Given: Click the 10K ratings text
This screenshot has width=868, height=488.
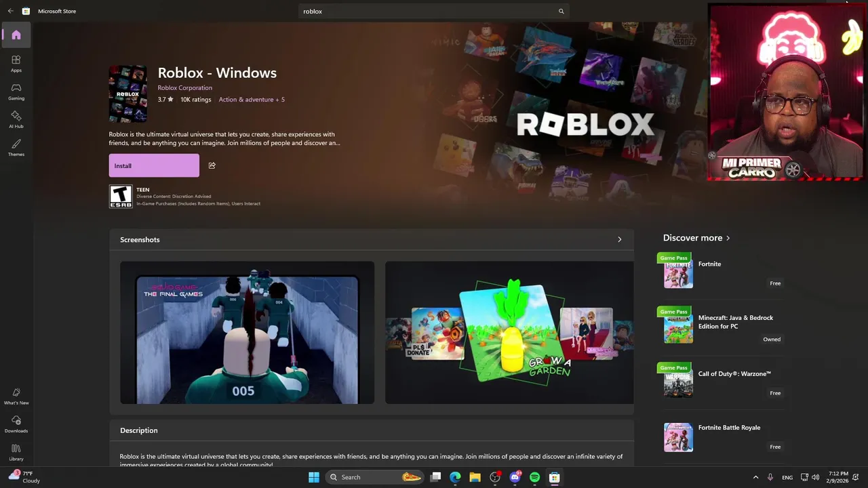Looking at the screenshot, I should click(x=195, y=100).
